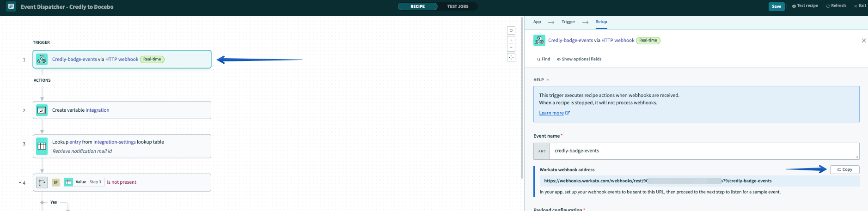The image size is (868, 211).
Task: Fit recipe to screen icon
Action: pyautogui.click(x=511, y=57)
